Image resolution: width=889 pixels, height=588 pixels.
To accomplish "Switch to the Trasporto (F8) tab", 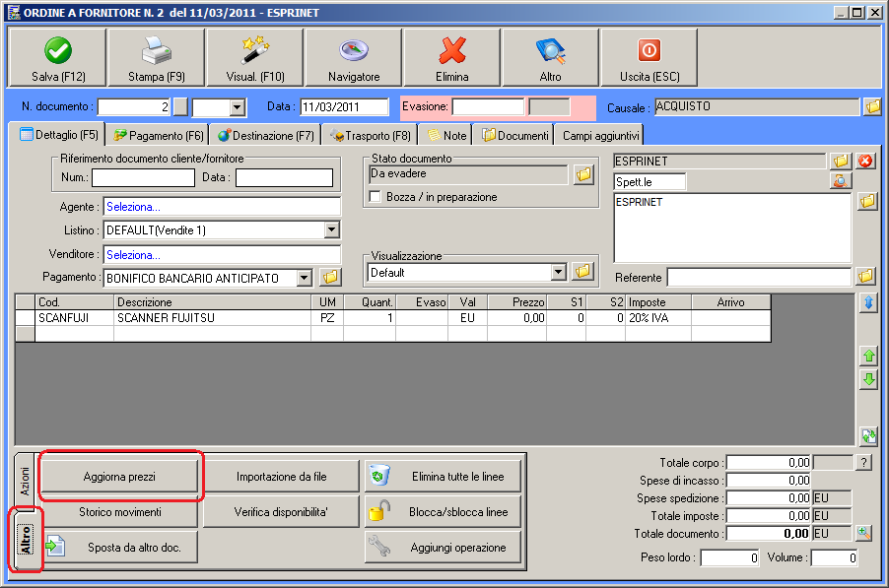I will [x=371, y=135].
